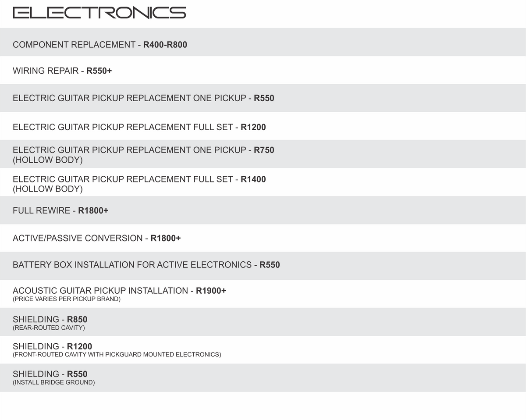Click the rear-routed cavity note

click(x=49, y=327)
